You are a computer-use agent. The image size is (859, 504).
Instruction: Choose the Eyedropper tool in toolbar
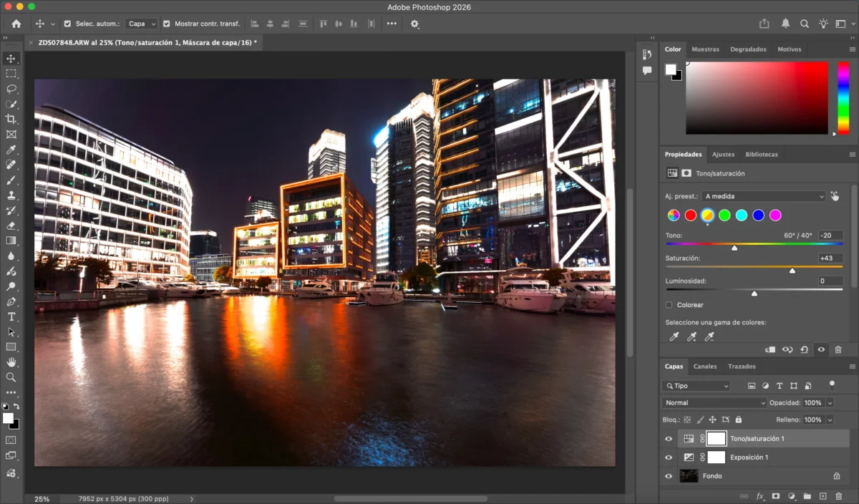11,150
